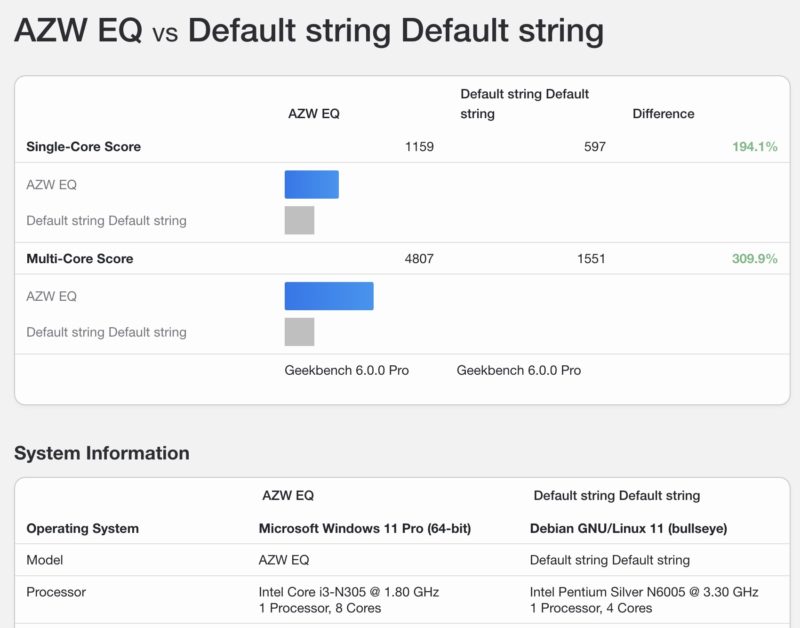Select the Multi-Core Score row label
Screen dimensions: 800x628
coord(79,259)
